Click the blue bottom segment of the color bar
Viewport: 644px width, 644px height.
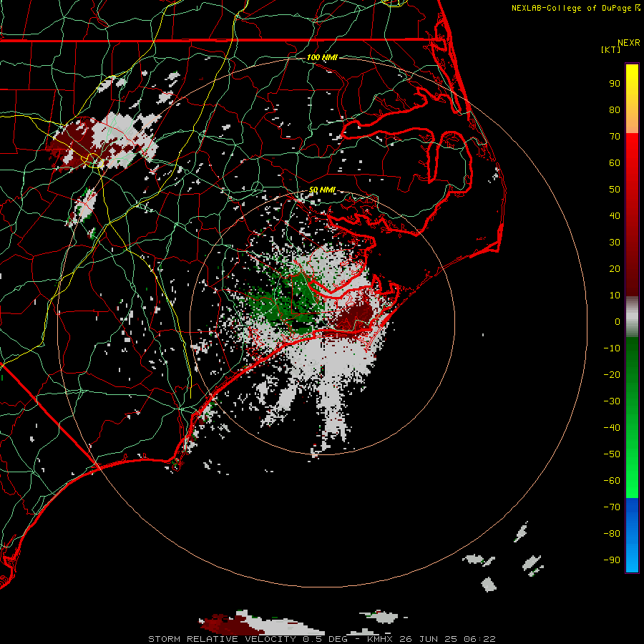[632, 535]
